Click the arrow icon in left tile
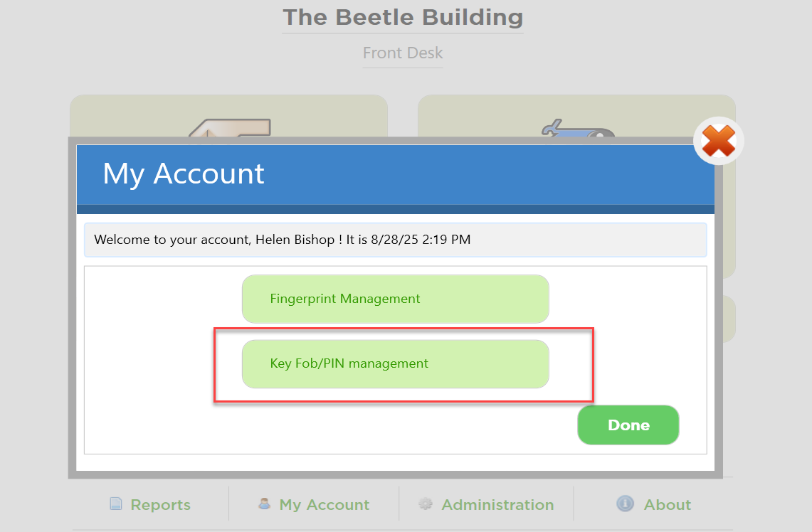 [231, 128]
